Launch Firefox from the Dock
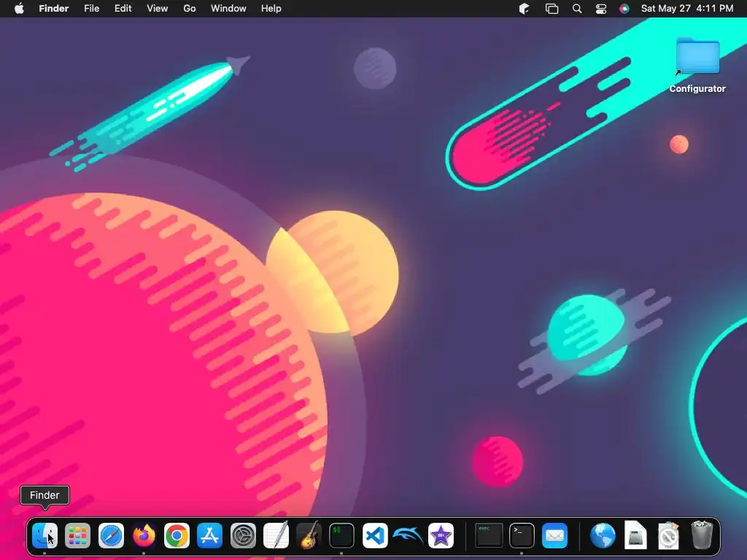The image size is (747, 560). 144,536
